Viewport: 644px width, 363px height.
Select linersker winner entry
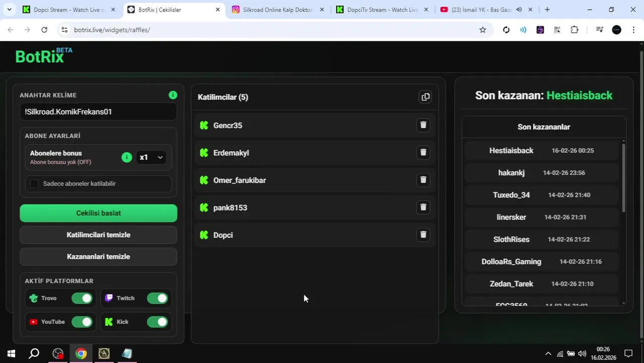[541, 217]
